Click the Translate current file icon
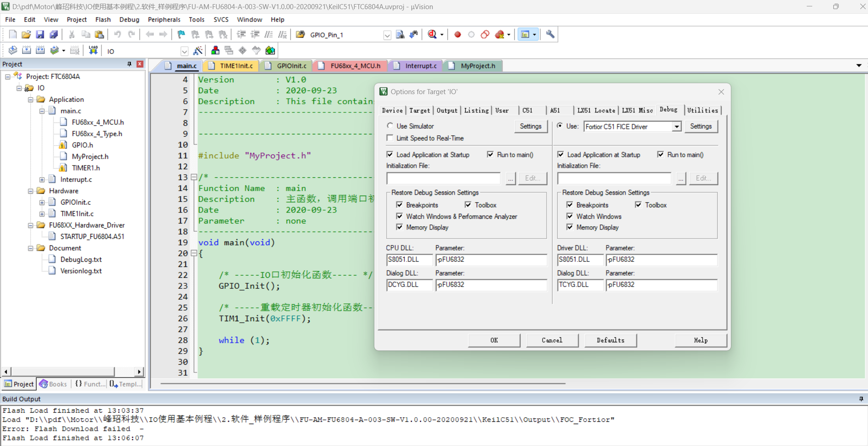 [x=13, y=50]
